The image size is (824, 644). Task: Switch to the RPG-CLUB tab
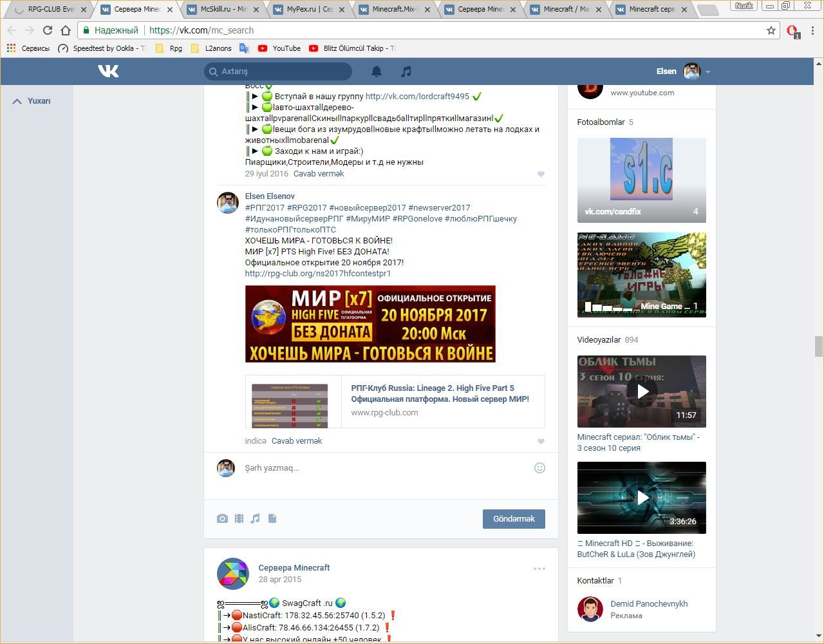[49, 9]
